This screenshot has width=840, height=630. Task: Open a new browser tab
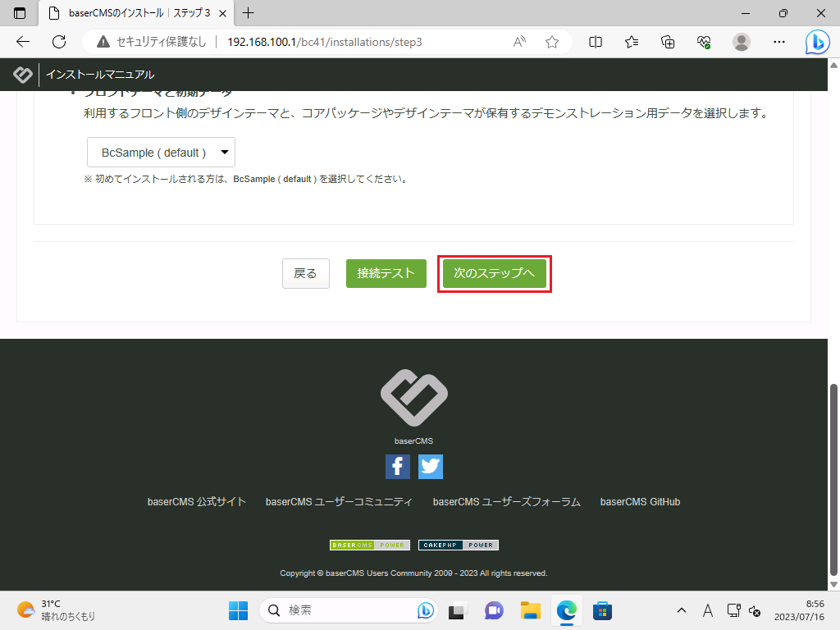pos(249,13)
